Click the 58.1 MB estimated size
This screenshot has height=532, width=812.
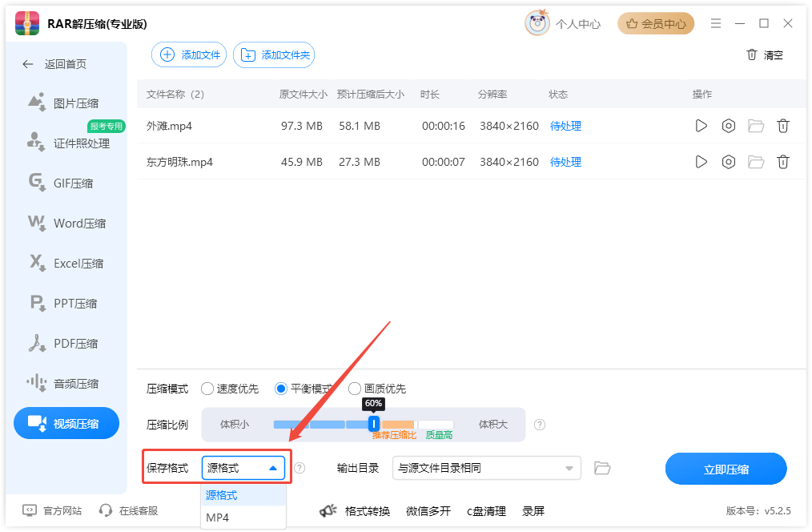[360, 126]
